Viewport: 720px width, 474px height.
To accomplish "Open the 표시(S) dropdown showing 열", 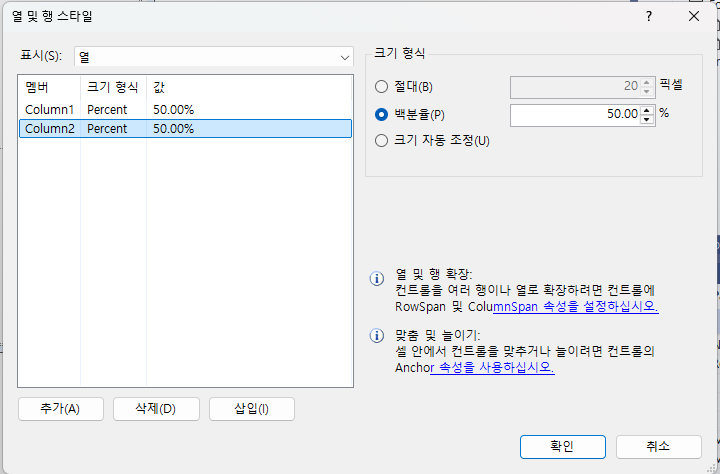I will pyautogui.click(x=214, y=57).
